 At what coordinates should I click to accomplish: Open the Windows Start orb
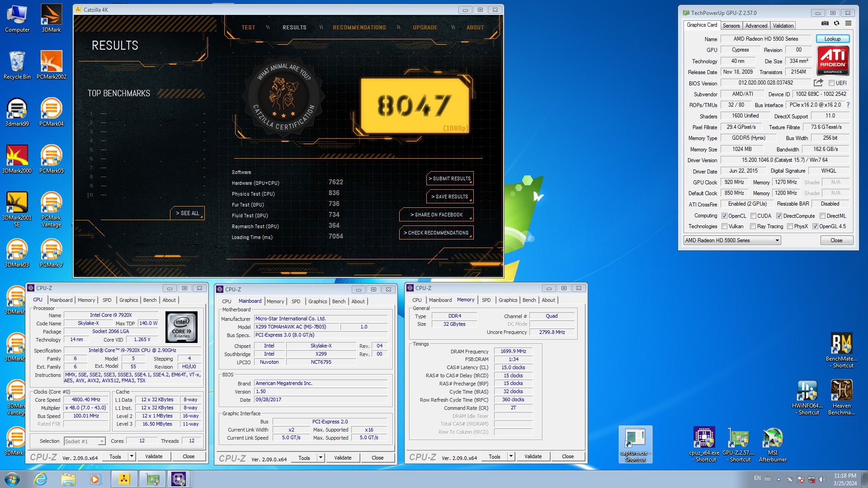(12, 479)
